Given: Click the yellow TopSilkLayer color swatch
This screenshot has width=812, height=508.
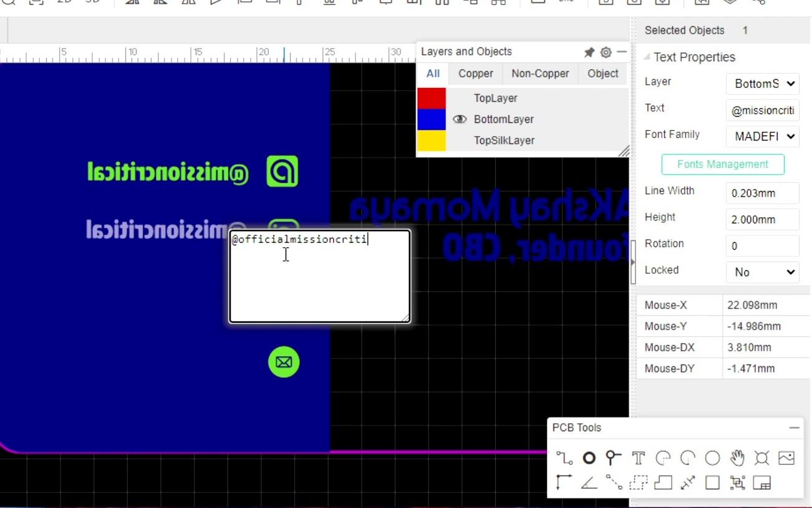Looking at the screenshot, I should click(432, 140).
